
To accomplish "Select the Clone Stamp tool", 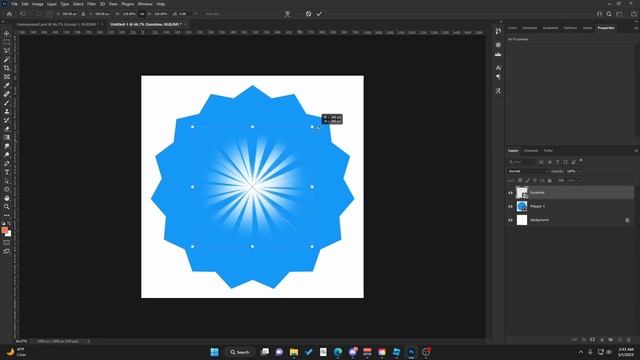I will click(7, 111).
